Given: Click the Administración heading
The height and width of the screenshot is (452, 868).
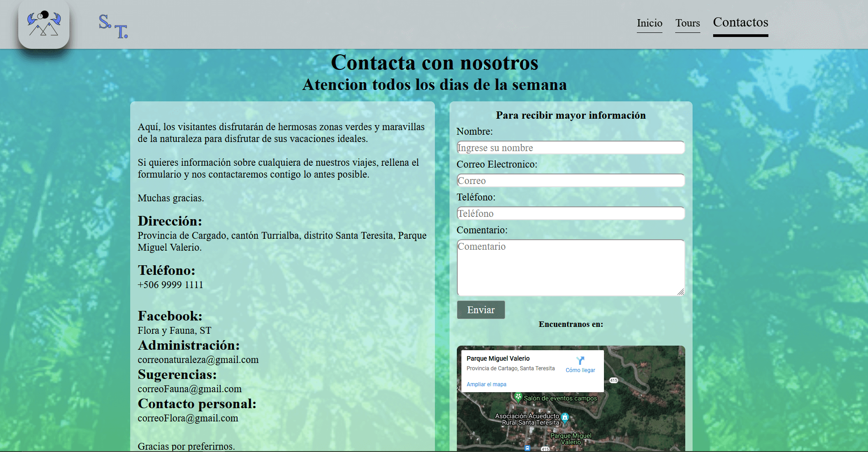Looking at the screenshot, I should click(x=189, y=345).
